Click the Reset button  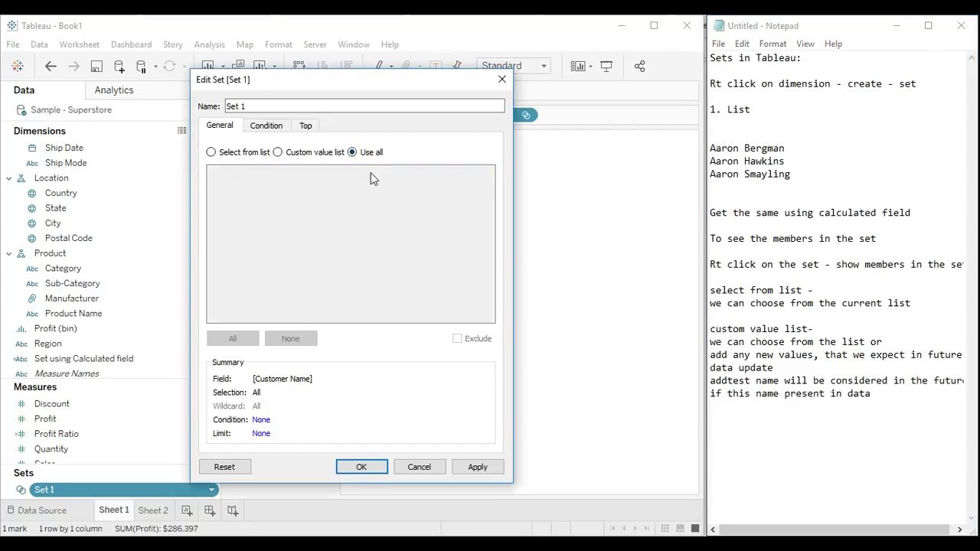tap(224, 467)
